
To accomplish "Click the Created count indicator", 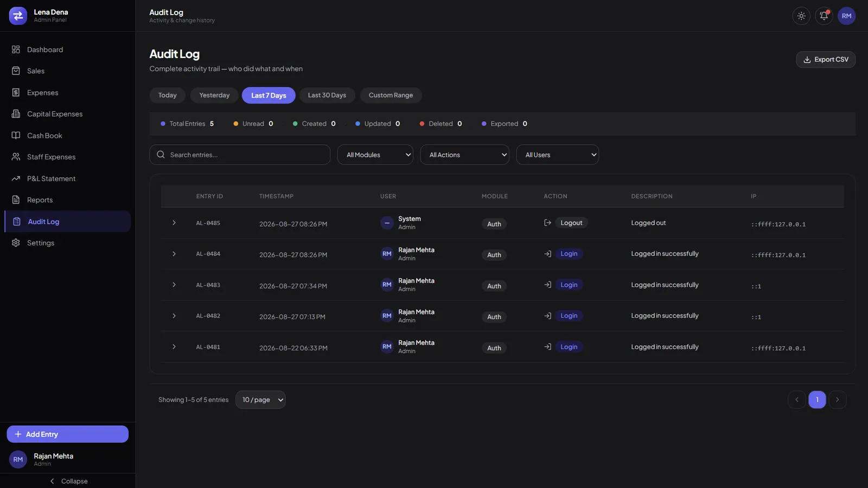I will click(x=314, y=124).
